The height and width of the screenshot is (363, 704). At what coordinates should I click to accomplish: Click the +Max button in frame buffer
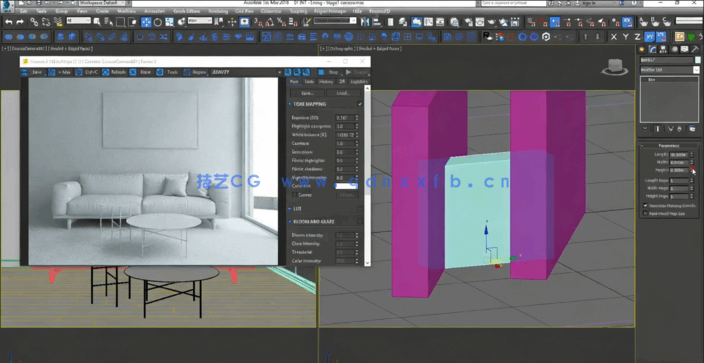point(60,72)
